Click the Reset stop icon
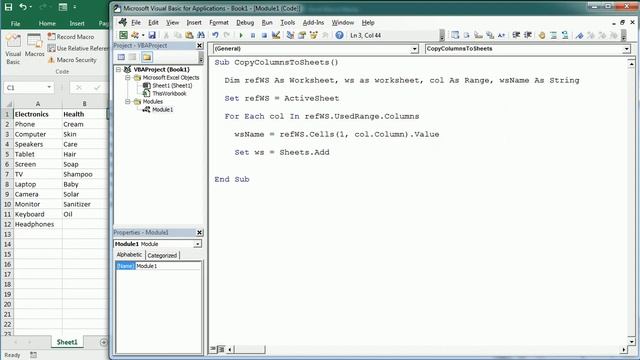 (x=264, y=36)
